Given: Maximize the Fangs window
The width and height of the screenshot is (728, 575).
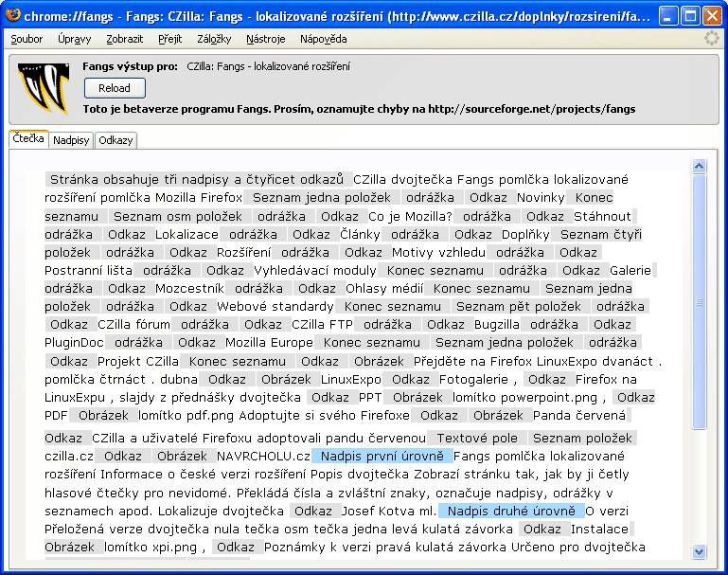Looking at the screenshot, I should click(x=690, y=16).
